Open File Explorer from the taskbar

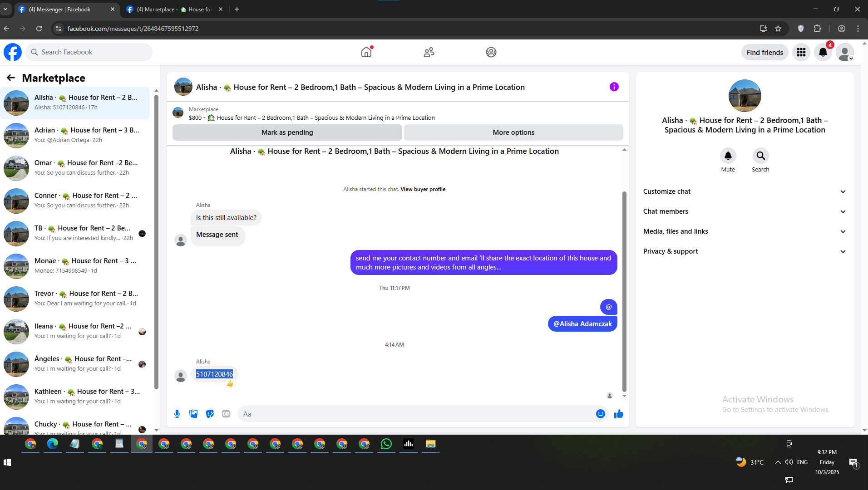(x=431, y=444)
